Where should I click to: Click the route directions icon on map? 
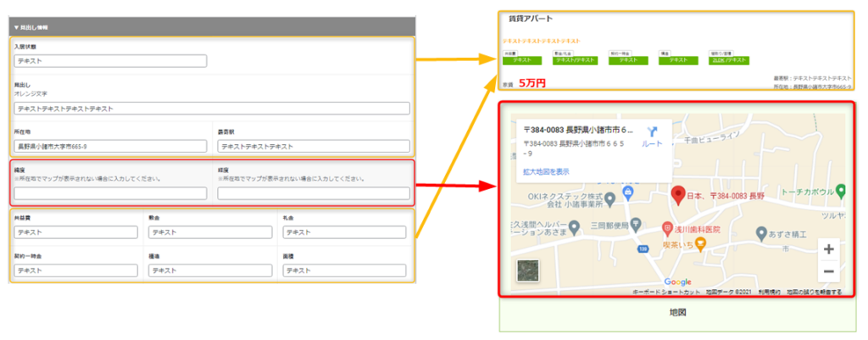652,132
